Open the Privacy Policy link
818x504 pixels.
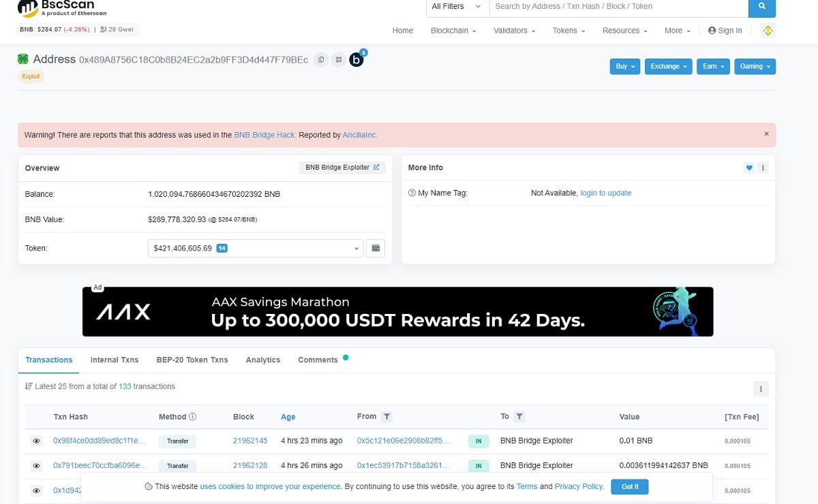579,486
